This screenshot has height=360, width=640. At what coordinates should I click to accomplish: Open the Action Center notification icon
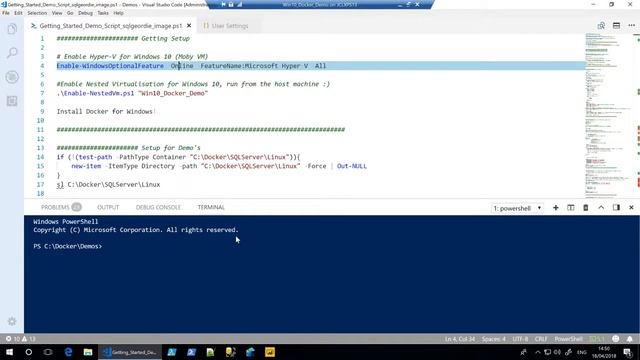tap(628, 352)
